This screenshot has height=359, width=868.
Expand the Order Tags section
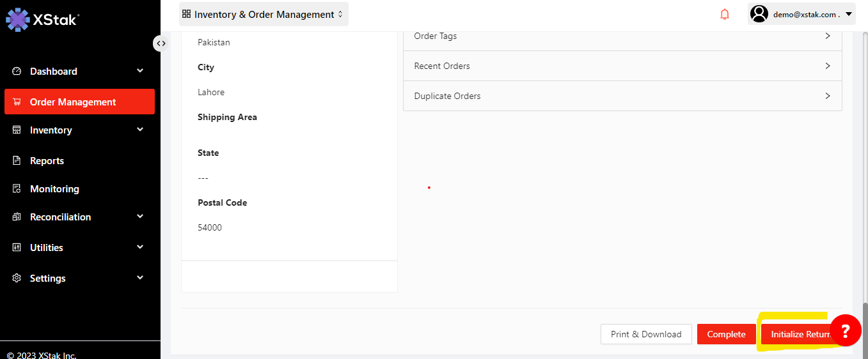[x=622, y=36]
